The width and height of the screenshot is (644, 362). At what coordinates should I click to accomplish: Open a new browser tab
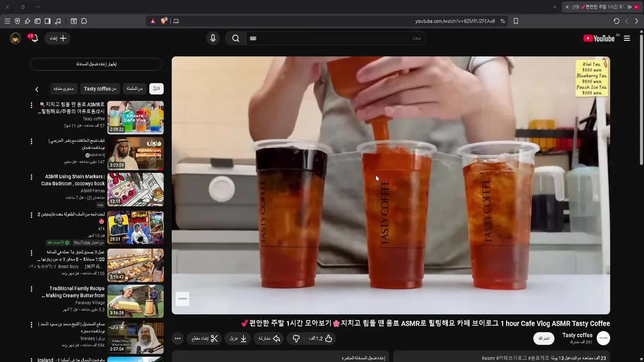coord(554,7)
